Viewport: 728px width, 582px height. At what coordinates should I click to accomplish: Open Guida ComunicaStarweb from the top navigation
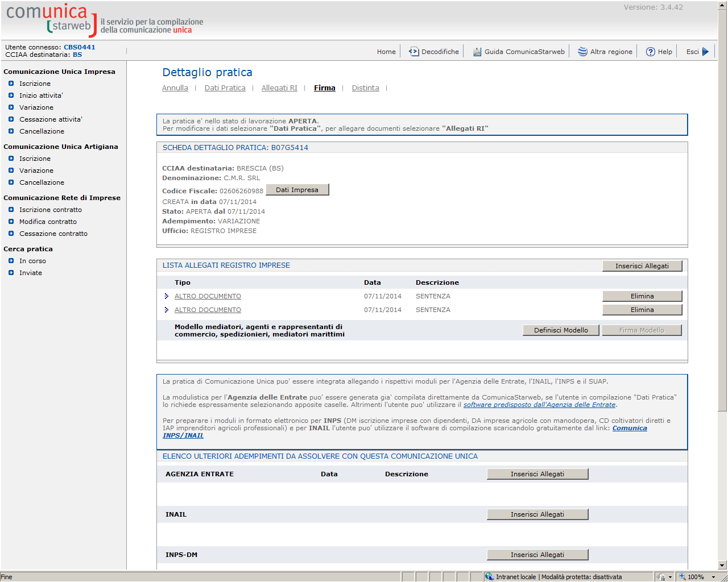click(x=524, y=52)
